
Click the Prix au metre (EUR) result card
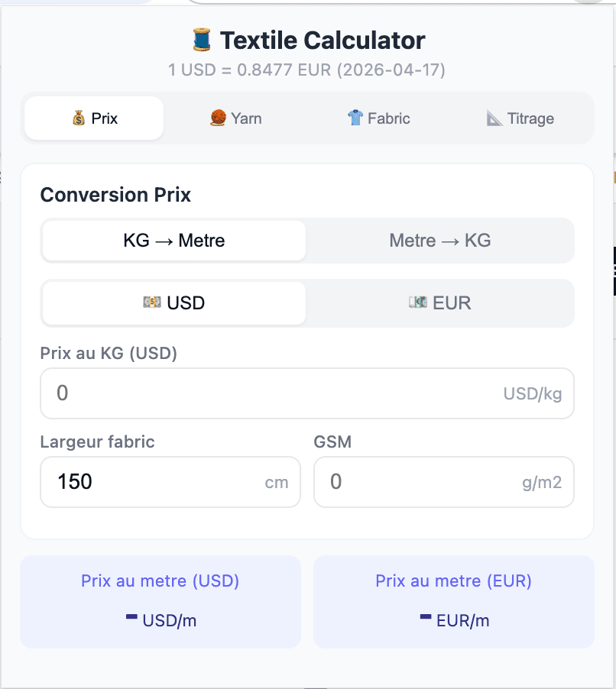pos(452,602)
